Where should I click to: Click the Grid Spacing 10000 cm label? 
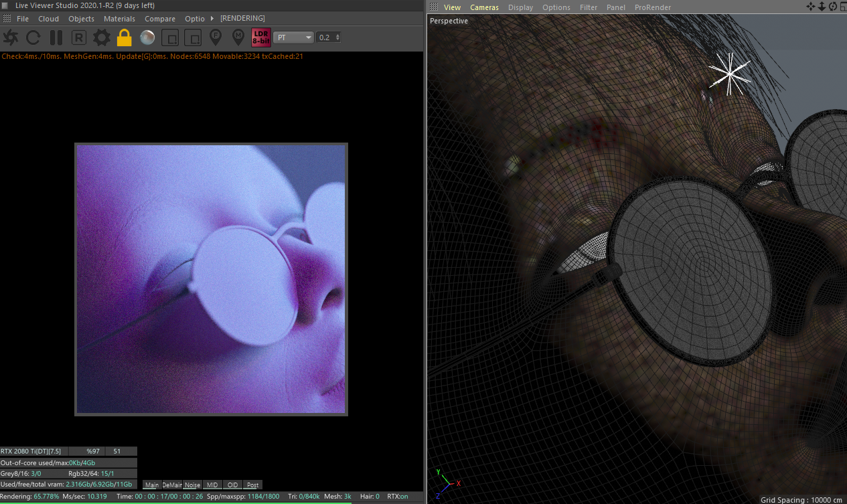pyautogui.click(x=801, y=500)
